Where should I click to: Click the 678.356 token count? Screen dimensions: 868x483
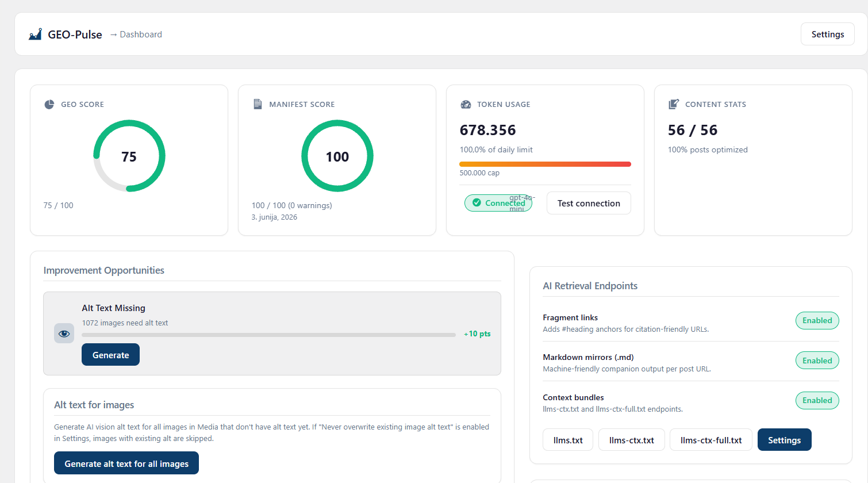[x=487, y=130]
